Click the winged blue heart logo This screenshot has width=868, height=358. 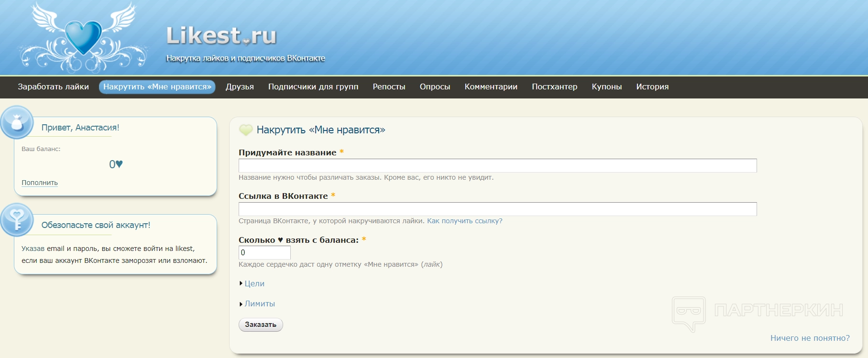click(83, 38)
